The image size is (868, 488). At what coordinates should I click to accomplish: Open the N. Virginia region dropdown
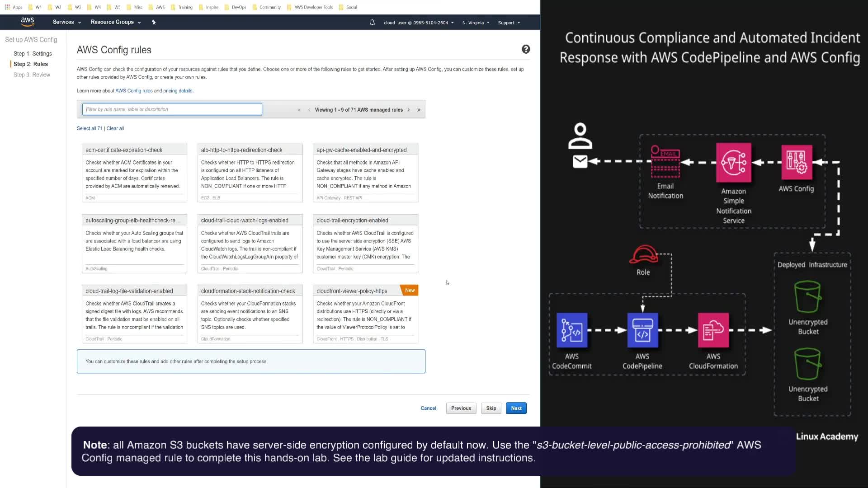(476, 23)
